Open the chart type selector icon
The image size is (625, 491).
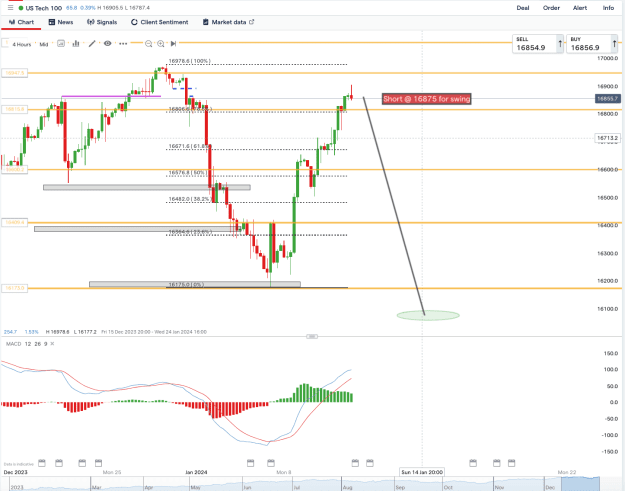[x=61, y=43]
